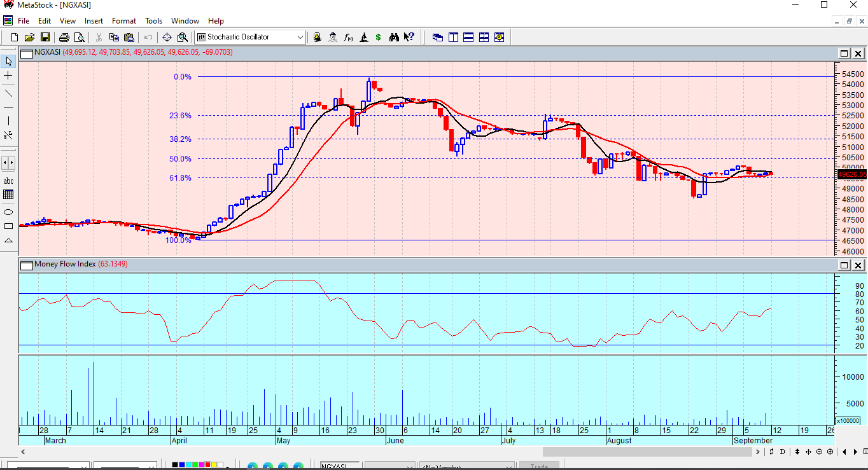Click the four-pane tile windows icon
This screenshot has width=868, height=470.
(x=484, y=37)
